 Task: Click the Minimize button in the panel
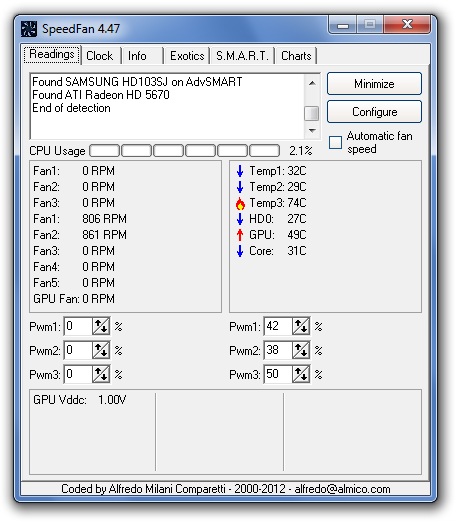374,84
